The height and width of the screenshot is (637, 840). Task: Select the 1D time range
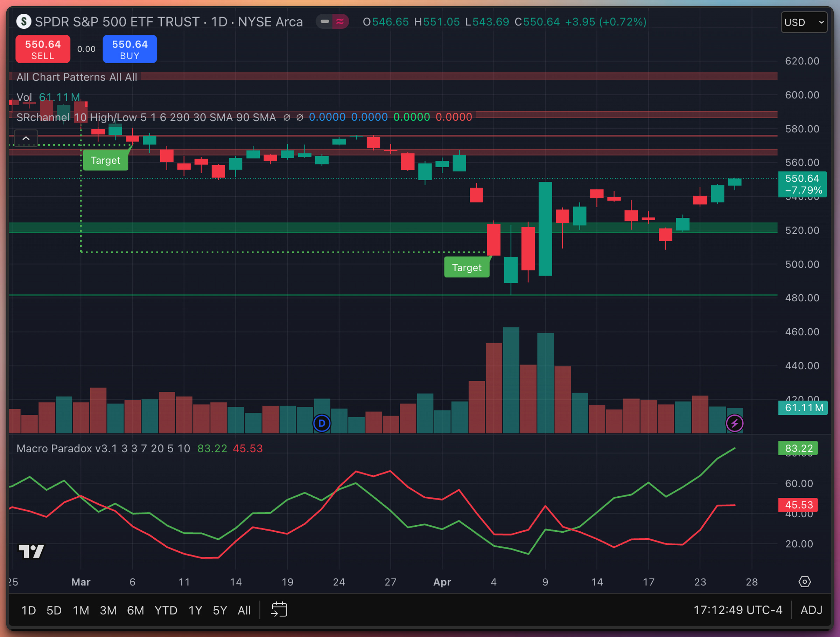click(x=28, y=610)
